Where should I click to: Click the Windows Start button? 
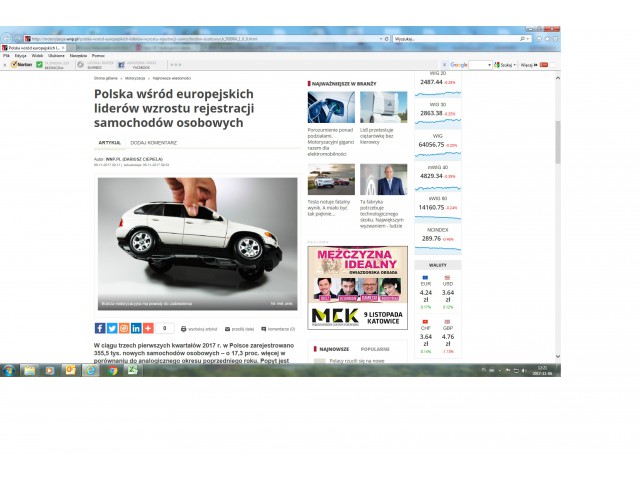(8, 369)
